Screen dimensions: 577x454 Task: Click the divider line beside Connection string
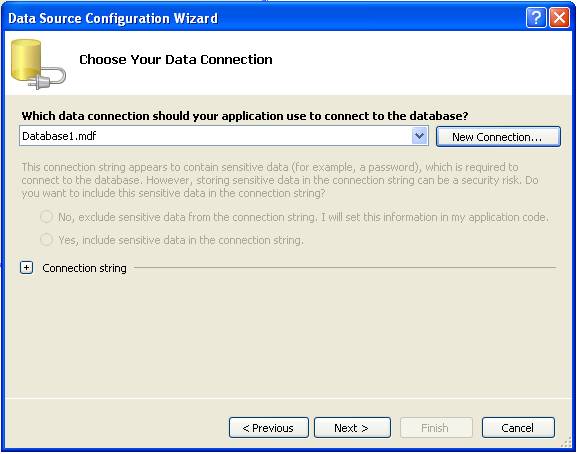tap(344, 267)
